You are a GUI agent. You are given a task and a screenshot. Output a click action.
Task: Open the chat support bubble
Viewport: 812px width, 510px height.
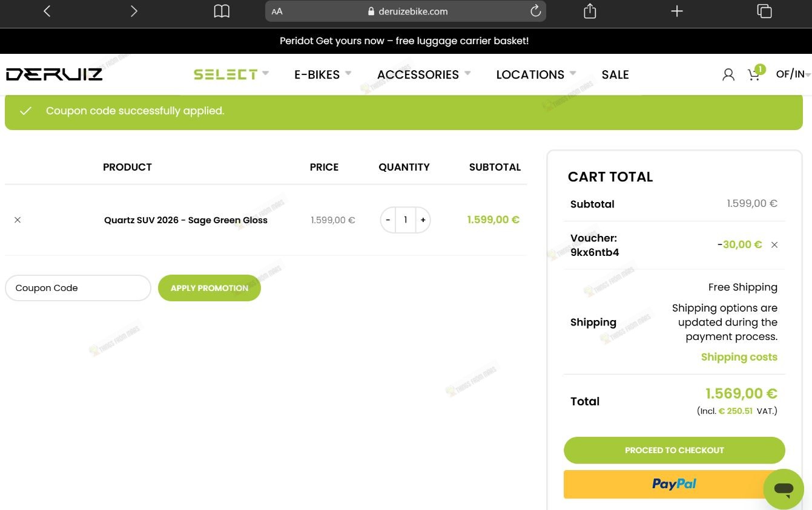click(x=784, y=489)
